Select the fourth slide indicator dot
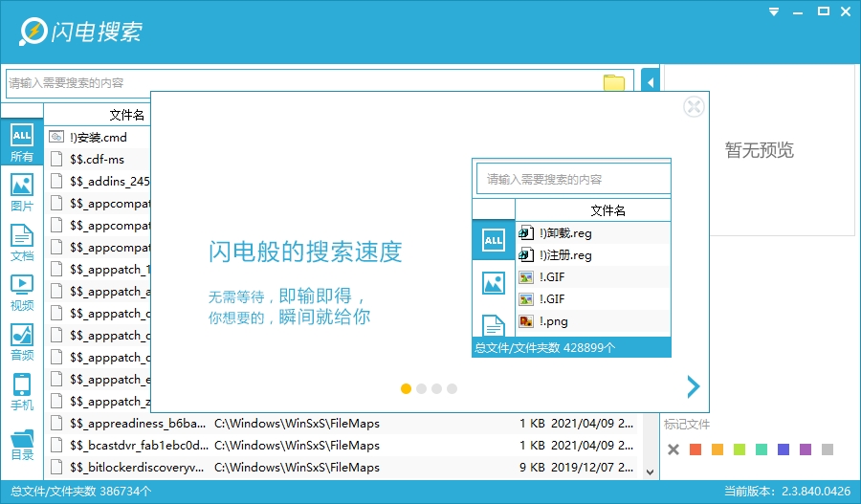 pos(452,388)
